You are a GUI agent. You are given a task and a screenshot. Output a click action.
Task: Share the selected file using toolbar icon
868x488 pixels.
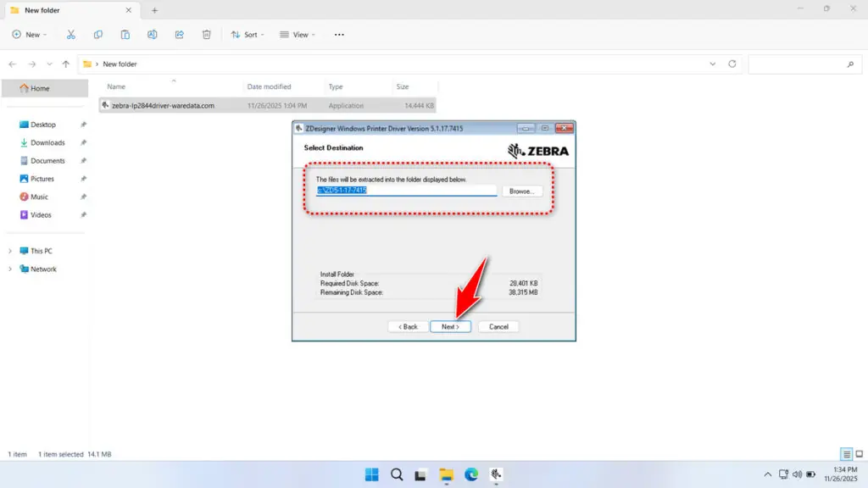[179, 34]
